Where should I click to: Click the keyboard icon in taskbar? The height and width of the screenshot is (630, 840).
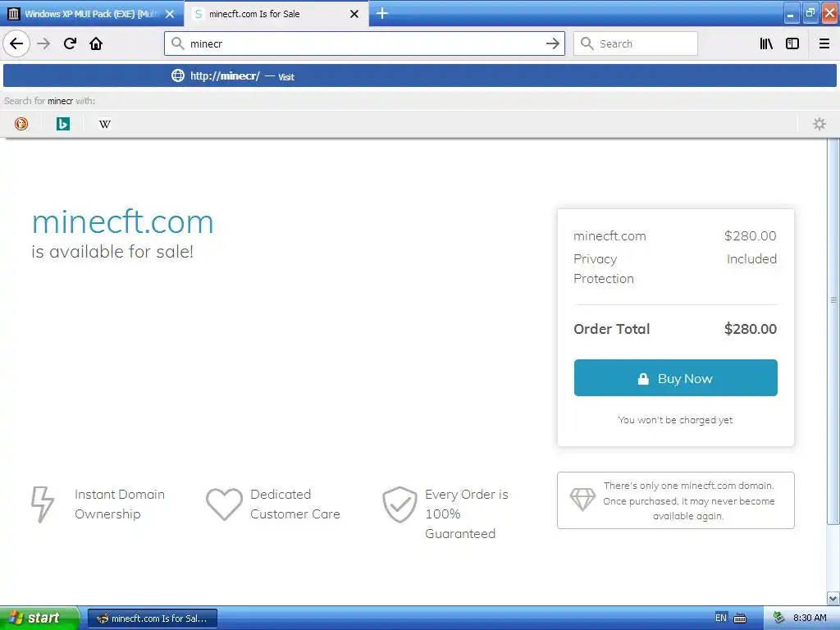740,619
